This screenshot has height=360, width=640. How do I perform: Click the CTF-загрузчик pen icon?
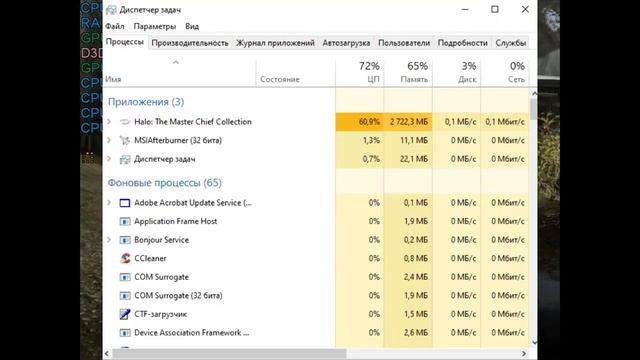click(x=125, y=314)
